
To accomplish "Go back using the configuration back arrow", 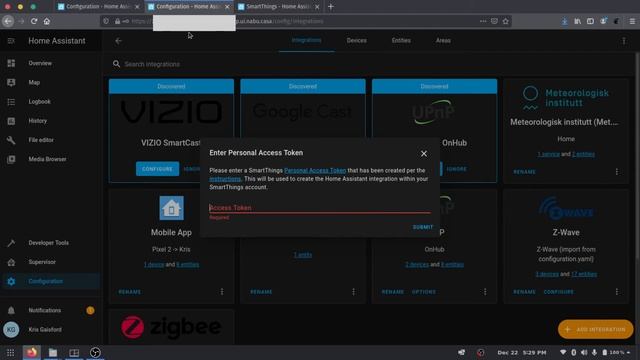I will coord(118,41).
